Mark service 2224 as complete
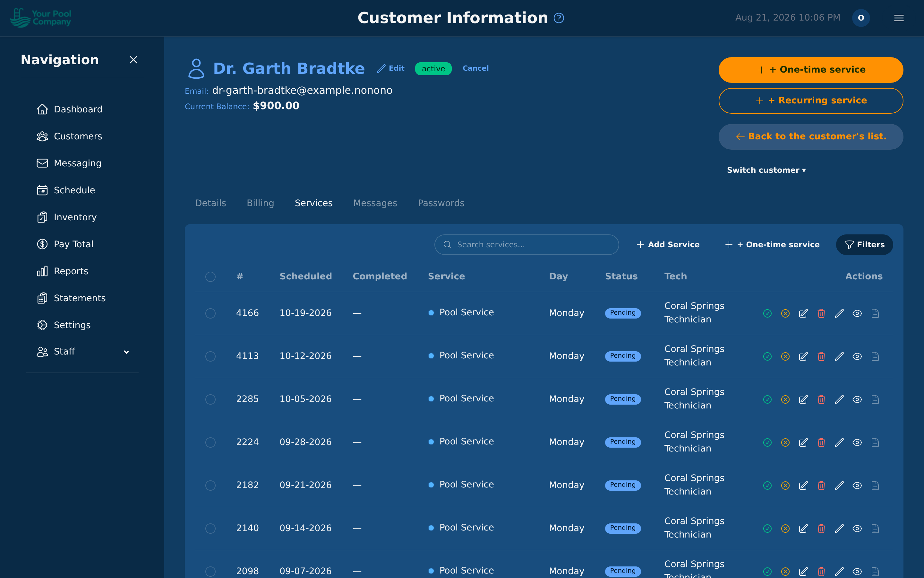This screenshot has height=578, width=924. [x=767, y=443]
